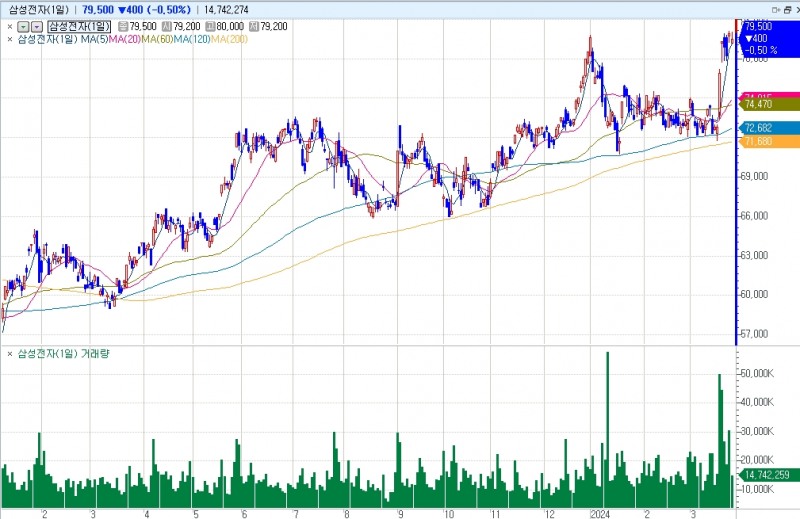Viewport: 800px width, 519px height.
Task: Remove the moving average indicator row
Action: pyautogui.click(x=10, y=39)
